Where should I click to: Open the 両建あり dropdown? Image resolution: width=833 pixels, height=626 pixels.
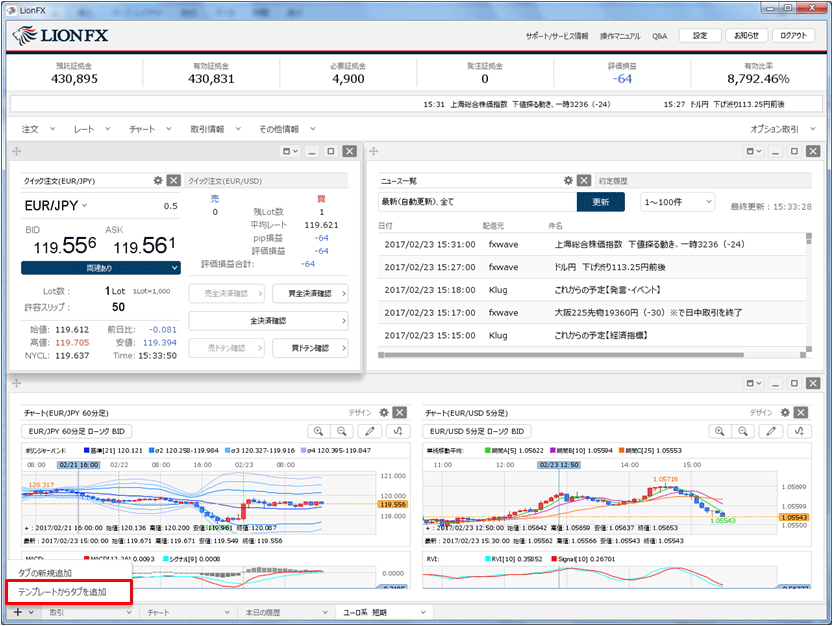[101, 268]
